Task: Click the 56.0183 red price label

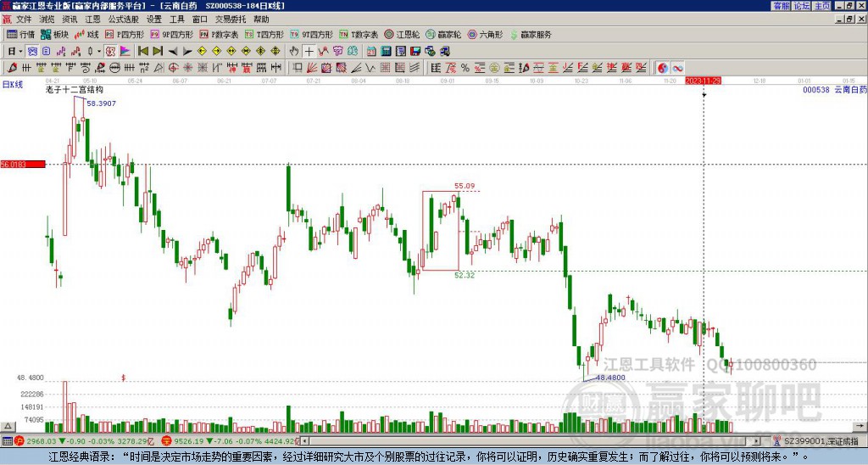Action: pos(23,164)
